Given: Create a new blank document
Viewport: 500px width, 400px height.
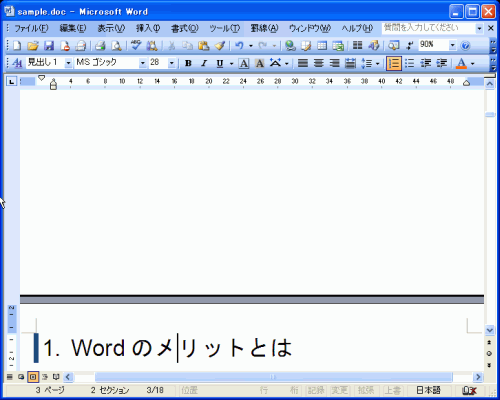Looking at the screenshot, I should [16, 45].
